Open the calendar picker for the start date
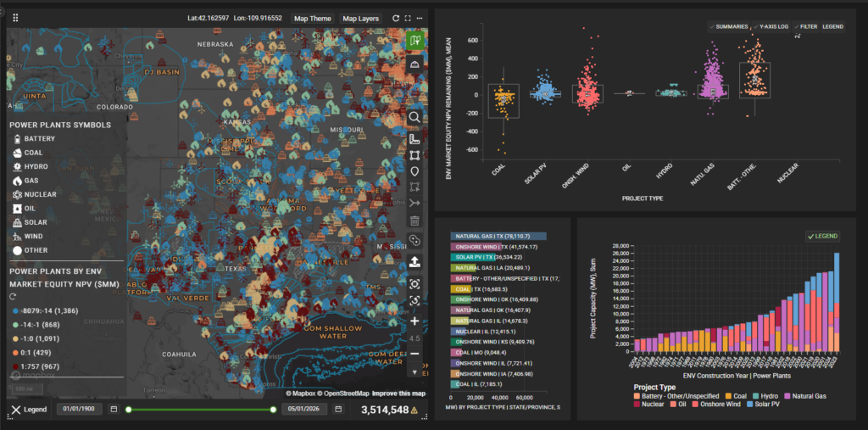Image resolution: width=868 pixels, height=430 pixels. (x=114, y=409)
